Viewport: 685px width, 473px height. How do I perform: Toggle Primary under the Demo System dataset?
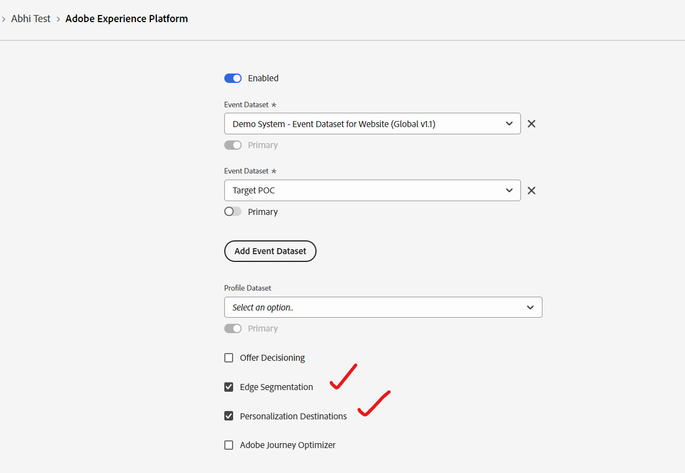tap(233, 145)
